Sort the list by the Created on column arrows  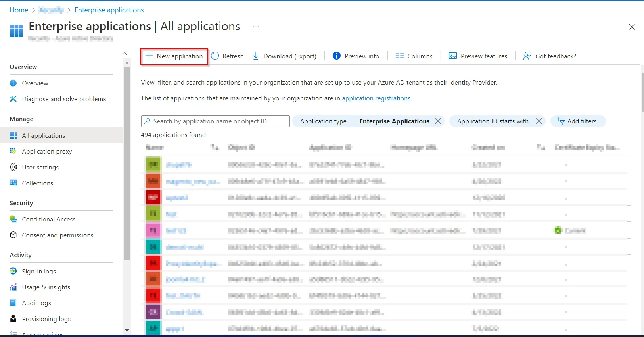tap(540, 148)
